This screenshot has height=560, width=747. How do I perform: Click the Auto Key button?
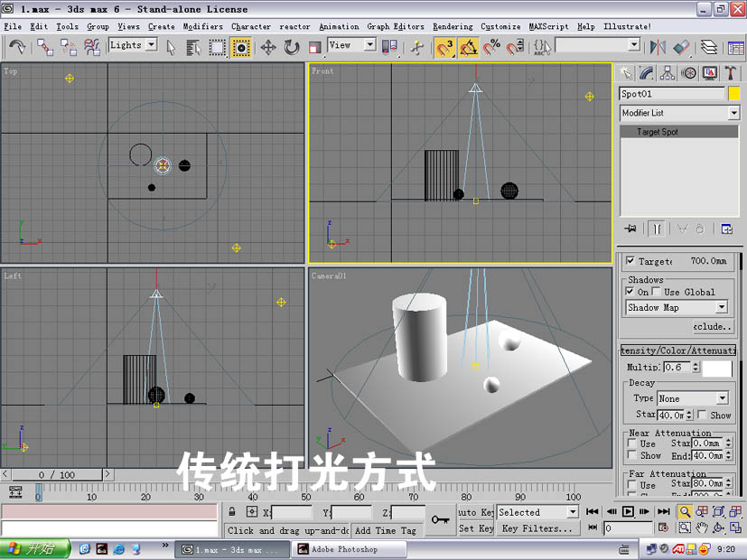[x=475, y=512]
